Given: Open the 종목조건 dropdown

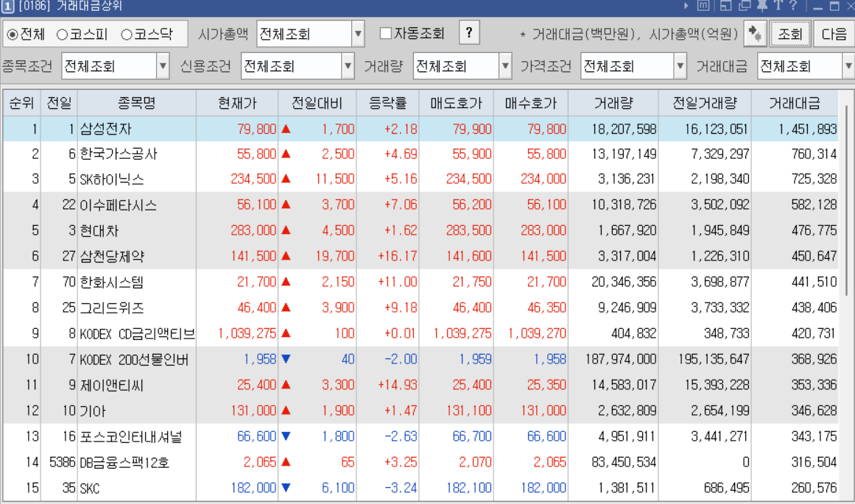Looking at the screenshot, I should coord(163,66).
